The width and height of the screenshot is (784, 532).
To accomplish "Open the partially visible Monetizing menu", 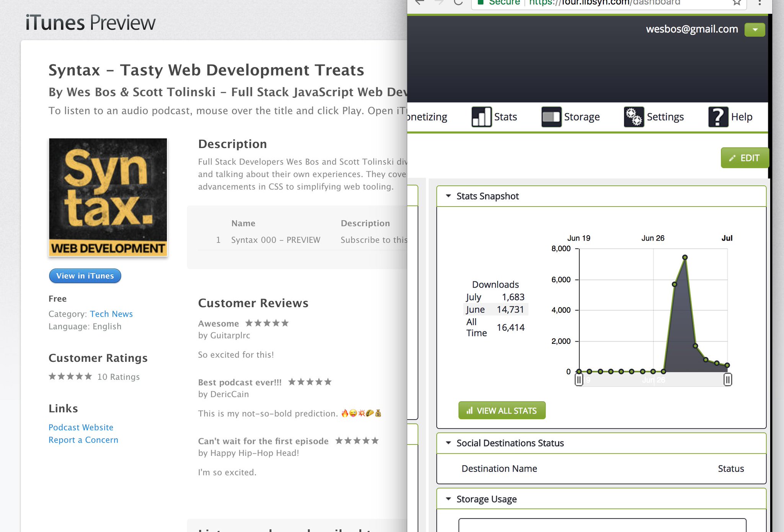I will click(x=427, y=117).
